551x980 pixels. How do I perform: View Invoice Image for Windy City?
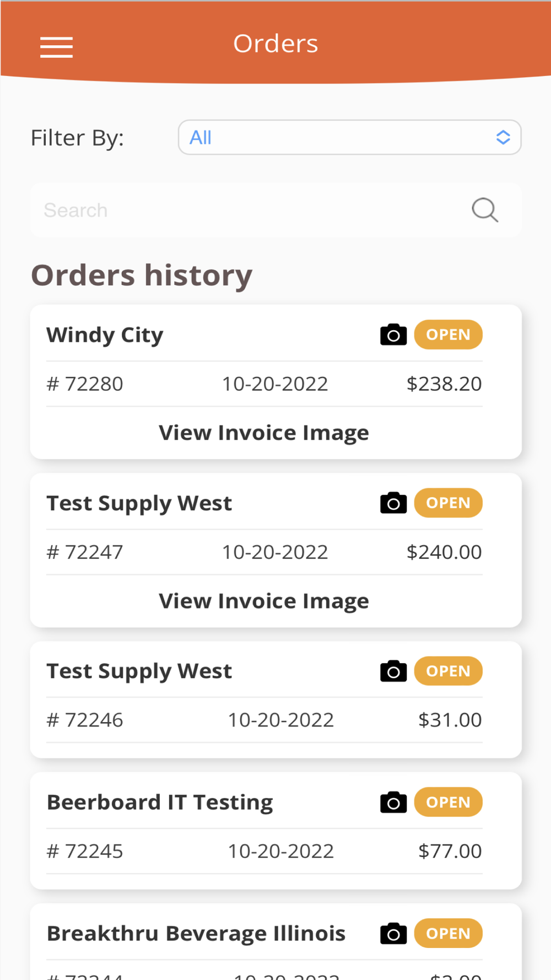tap(264, 433)
